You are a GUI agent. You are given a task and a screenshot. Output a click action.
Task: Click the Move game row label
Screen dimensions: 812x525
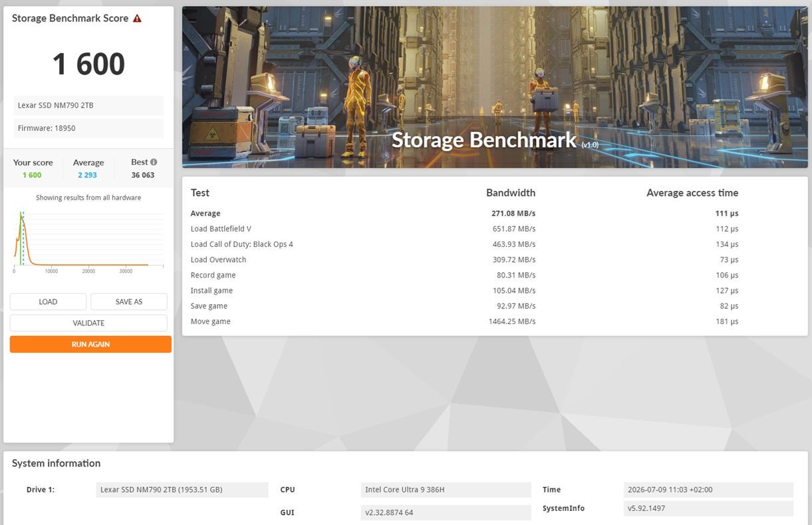tap(210, 321)
